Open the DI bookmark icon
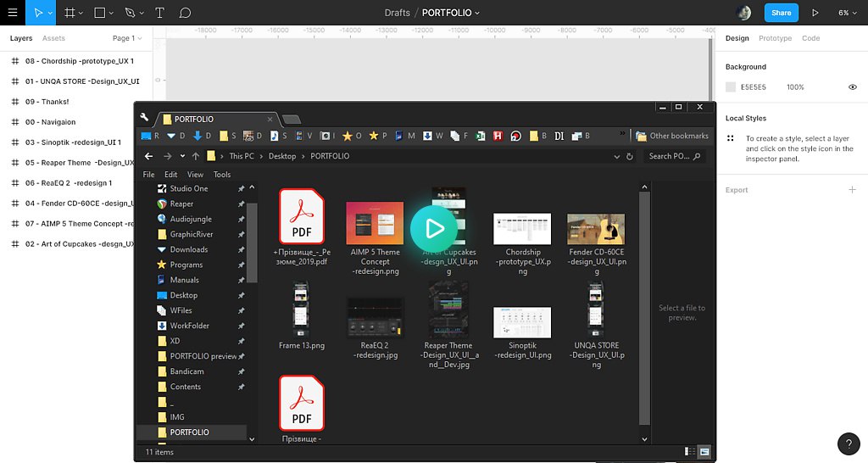This screenshot has height=463, width=868. point(559,136)
